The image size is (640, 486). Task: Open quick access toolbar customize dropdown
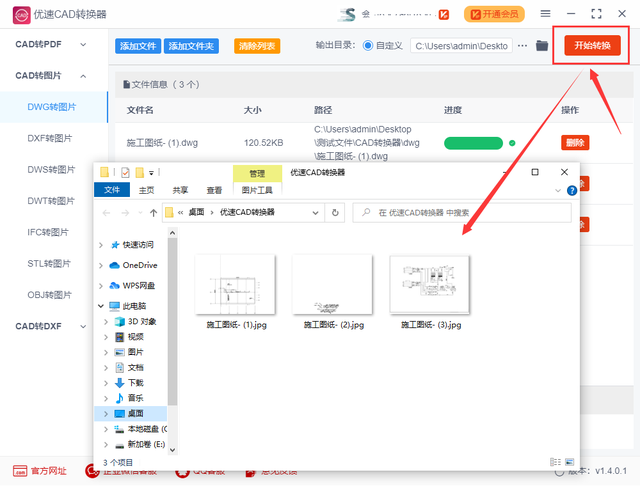tap(151, 173)
